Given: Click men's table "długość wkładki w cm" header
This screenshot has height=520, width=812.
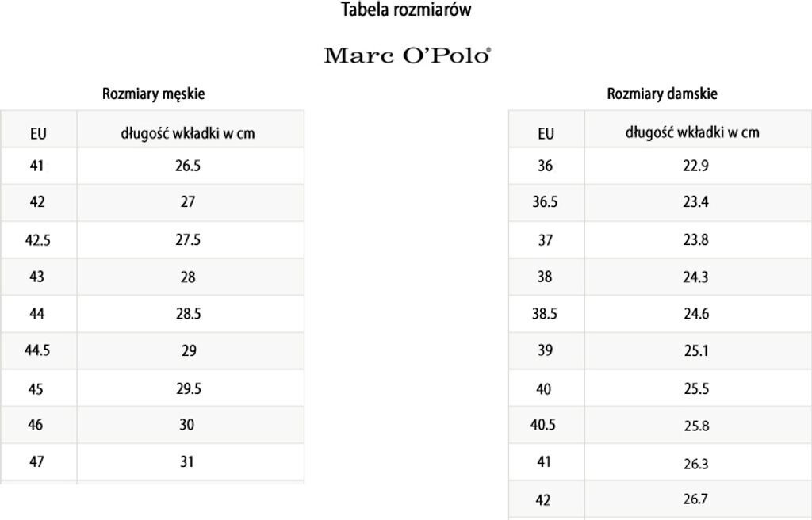Looking at the screenshot, I should pyautogui.click(x=188, y=133).
